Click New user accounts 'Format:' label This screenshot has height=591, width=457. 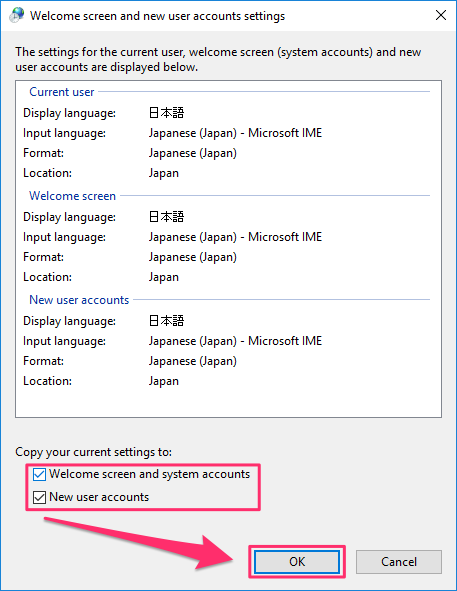pos(43,361)
